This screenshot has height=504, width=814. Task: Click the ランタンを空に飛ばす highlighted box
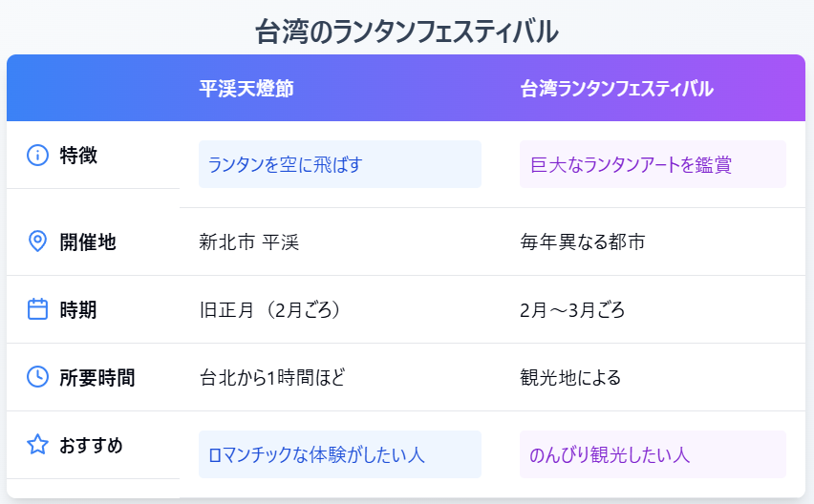339,164
